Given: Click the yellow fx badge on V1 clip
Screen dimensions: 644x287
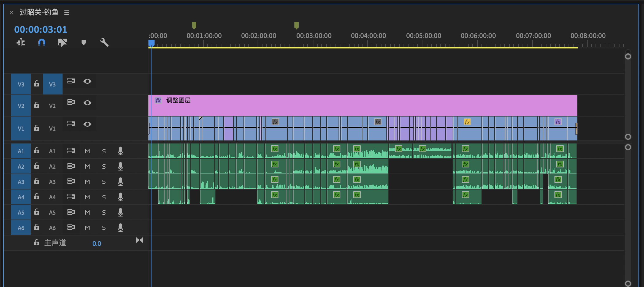Looking at the screenshot, I should (x=467, y=122).
